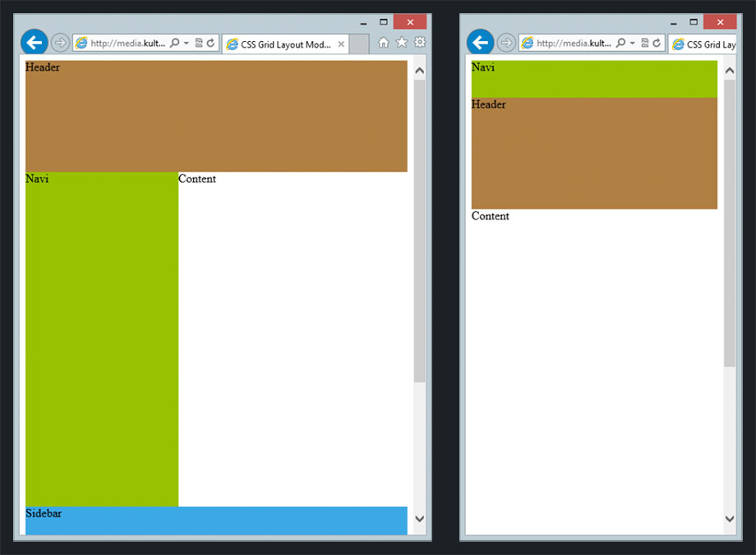Open the Home page in left window
The image size is (756, 555).
point(383,43)
